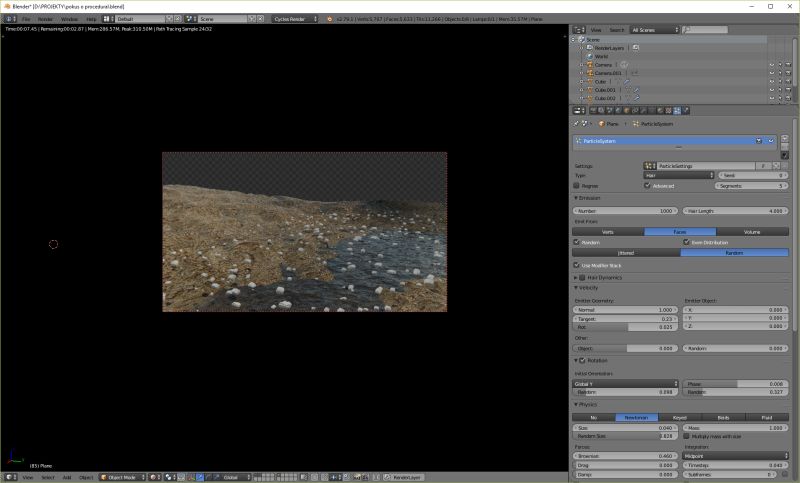Image resolution: width=800 pixels, height=483 pixels.
Task: Click the Blender logo in info header
Action: (329, 19)
